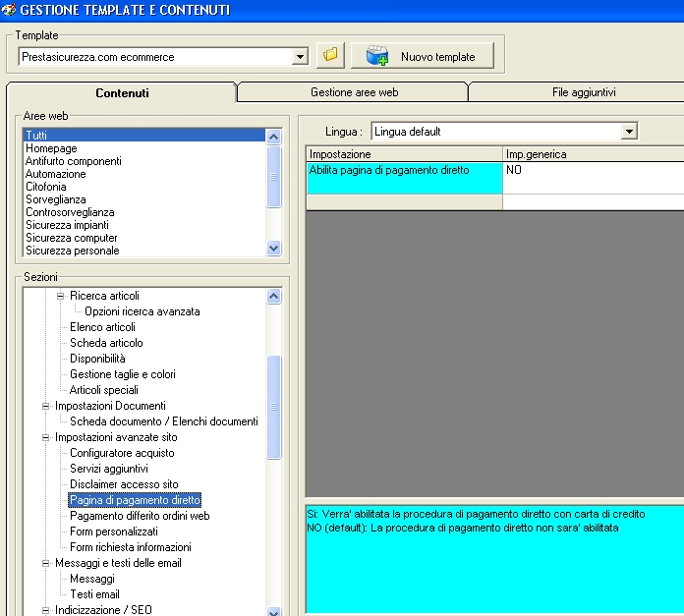Select Configuratore acquisto tree item

[122, 453]
